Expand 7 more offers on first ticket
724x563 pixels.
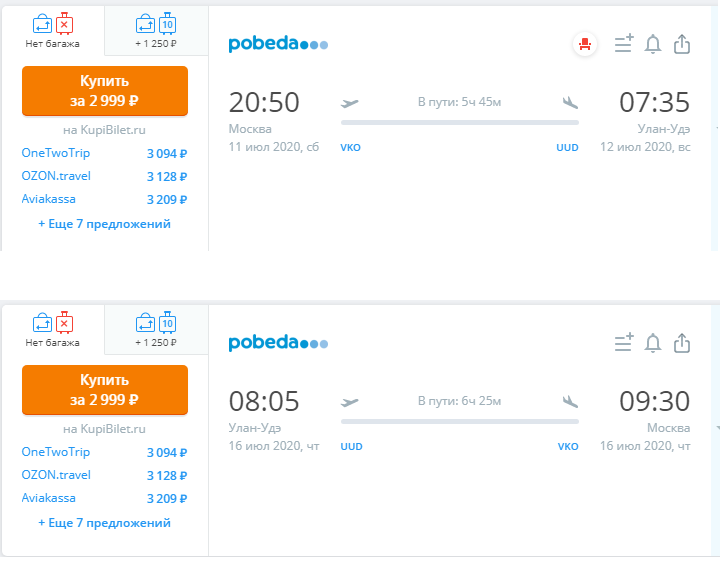pyautogui.click(x=104, y=224)
